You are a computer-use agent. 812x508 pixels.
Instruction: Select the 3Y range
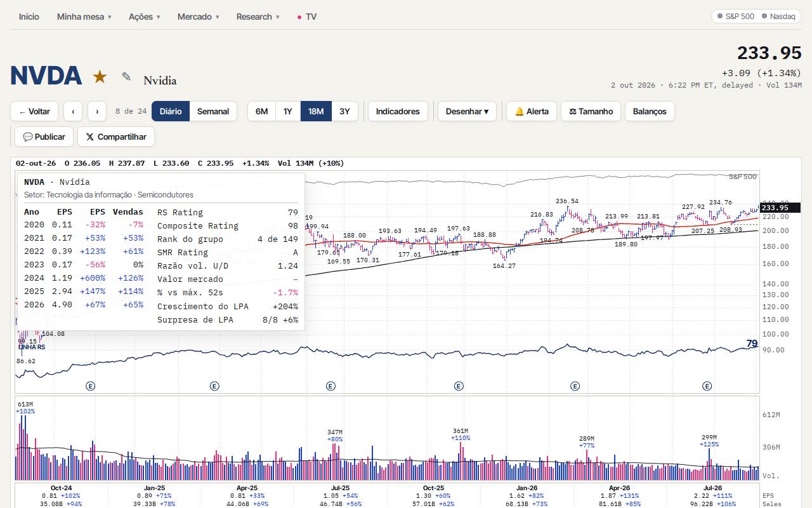tap(344, 111)
